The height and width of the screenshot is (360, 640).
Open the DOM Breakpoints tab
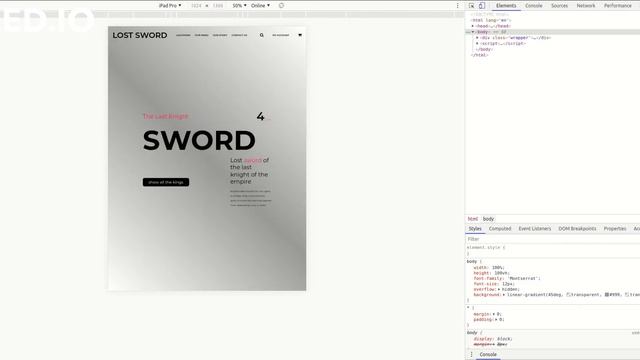point(577,229)
